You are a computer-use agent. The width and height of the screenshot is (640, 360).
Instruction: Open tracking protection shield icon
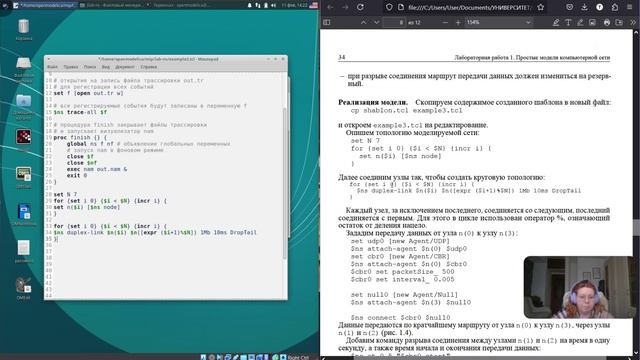pos(389,7)
